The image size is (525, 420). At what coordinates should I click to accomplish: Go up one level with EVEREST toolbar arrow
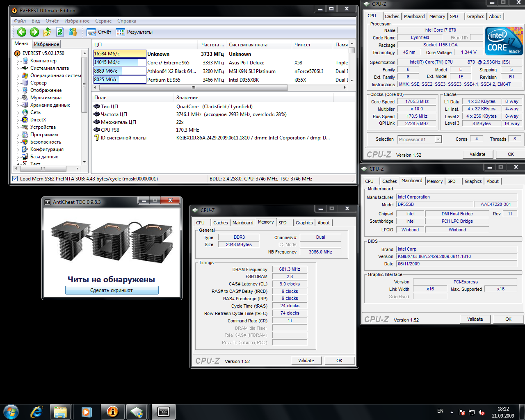(47, 32)
